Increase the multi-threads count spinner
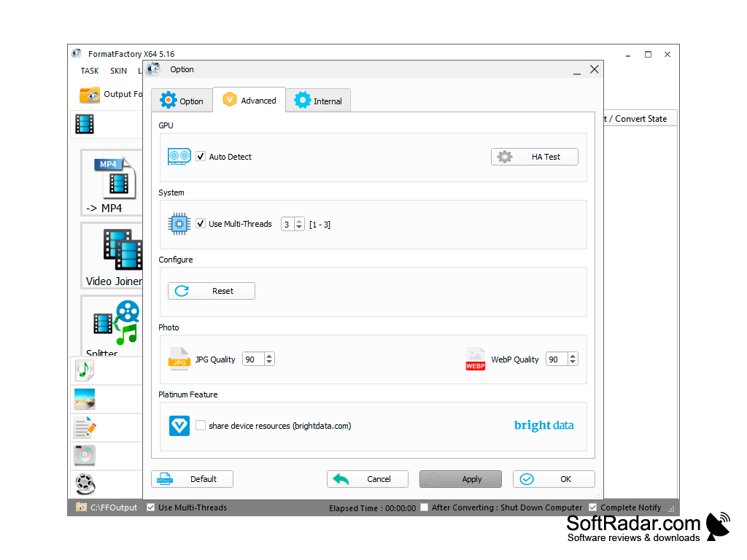The image size is (747, 560). [x=299, y=221]
